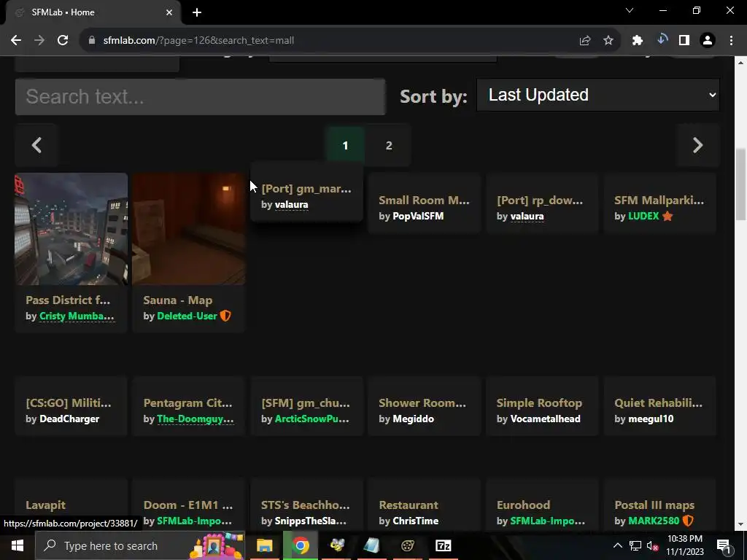The height and width of the screenshot is (560, 747).
Task: Click the address bar URL text
Action: (198, 41)
